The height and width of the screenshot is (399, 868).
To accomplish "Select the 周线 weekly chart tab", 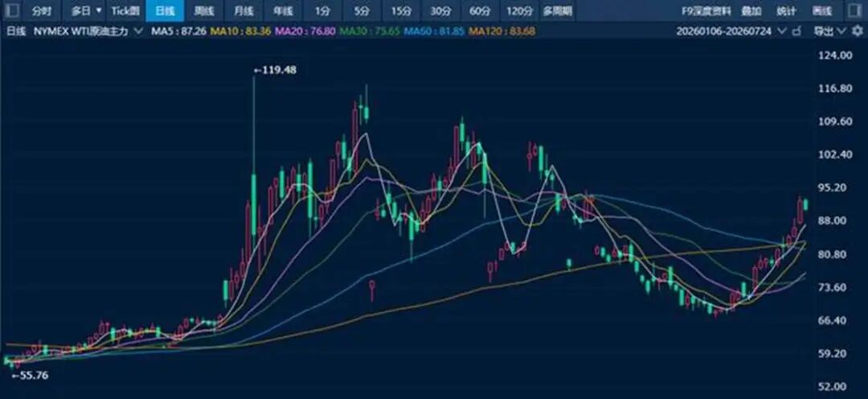I will coord(203,10).
